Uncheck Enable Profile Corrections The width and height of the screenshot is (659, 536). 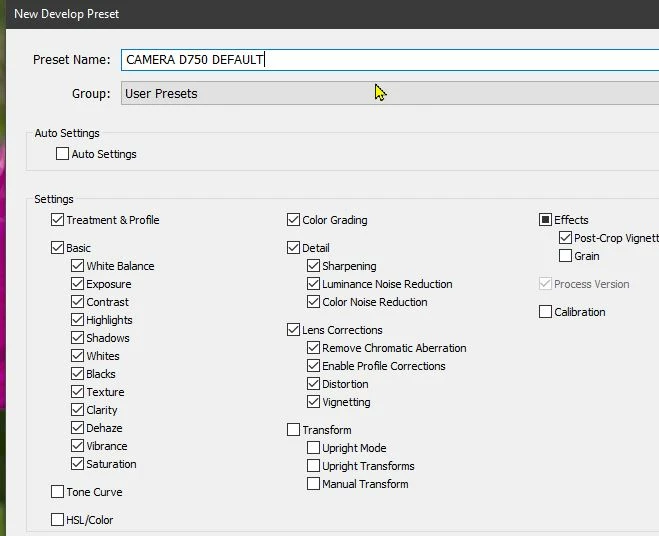click(313, 366)
